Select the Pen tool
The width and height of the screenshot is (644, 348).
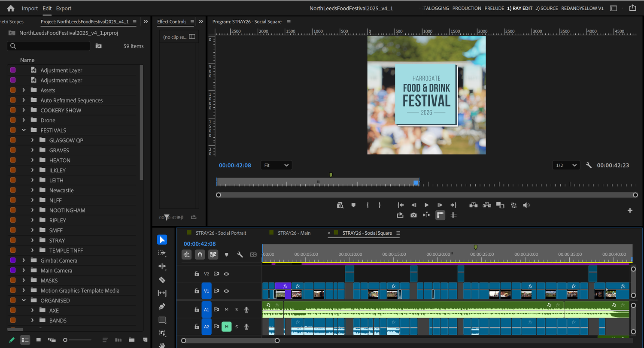click(162, 307)
